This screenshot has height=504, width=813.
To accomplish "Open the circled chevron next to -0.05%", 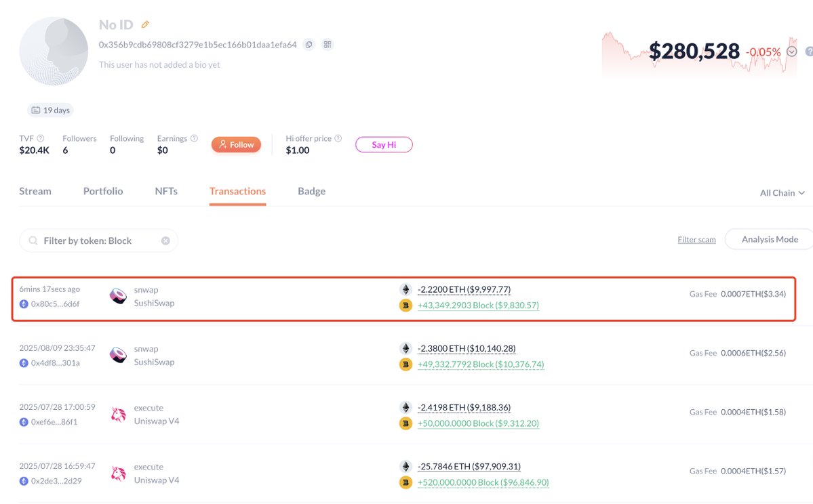I will tap(792, 51).
